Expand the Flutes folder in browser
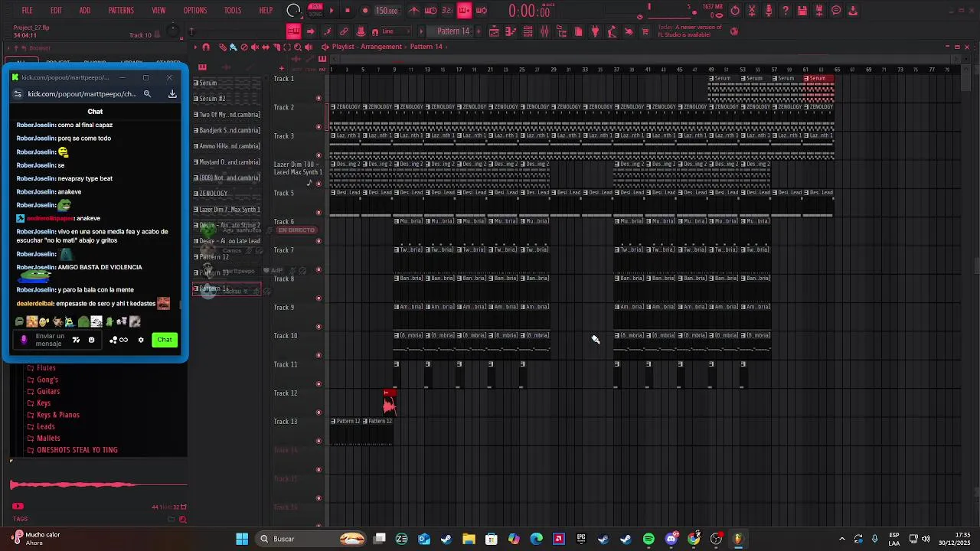This screenshot has width=980, height=551. (x=47, y=368)
